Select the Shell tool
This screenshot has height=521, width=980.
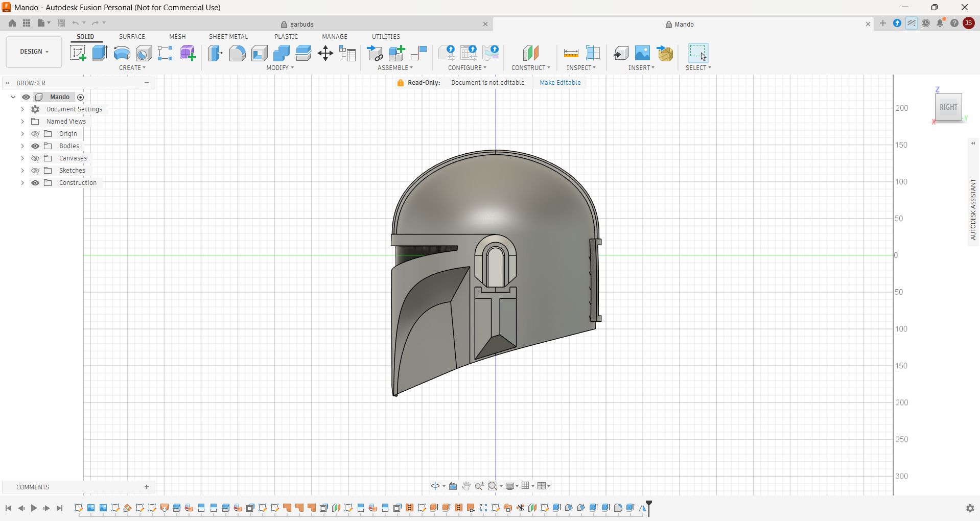click(x=260, y=53)
